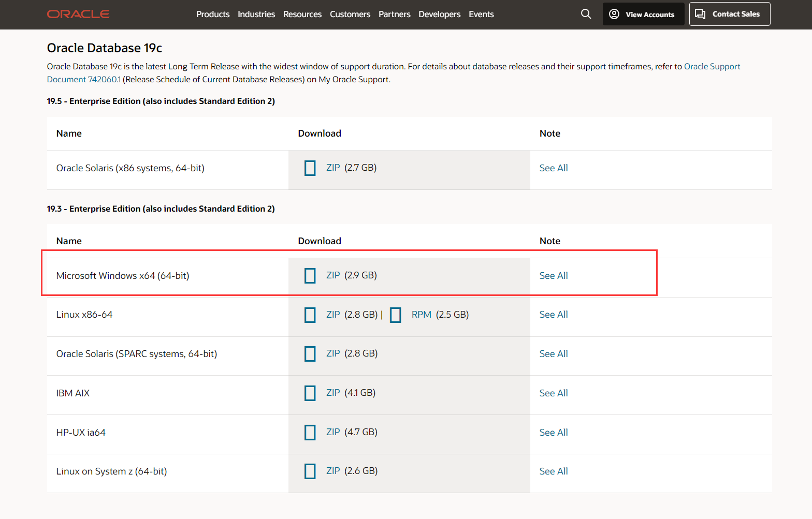812x519 pixels.
Task: Click download icon for Linux on System z ZIP
Action: [x=310, y=471]
